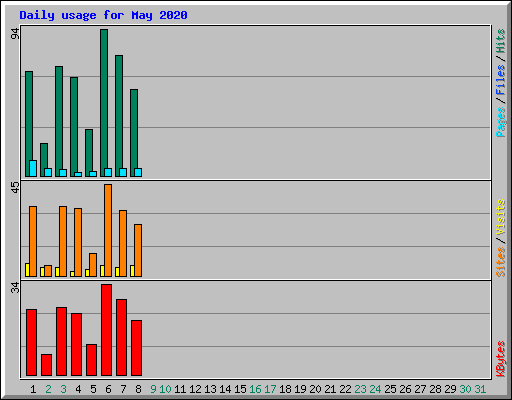Viewport: 512px width, 400px height.
Task: Click the orange sites bar for day 3
Action: coord(63,241)
